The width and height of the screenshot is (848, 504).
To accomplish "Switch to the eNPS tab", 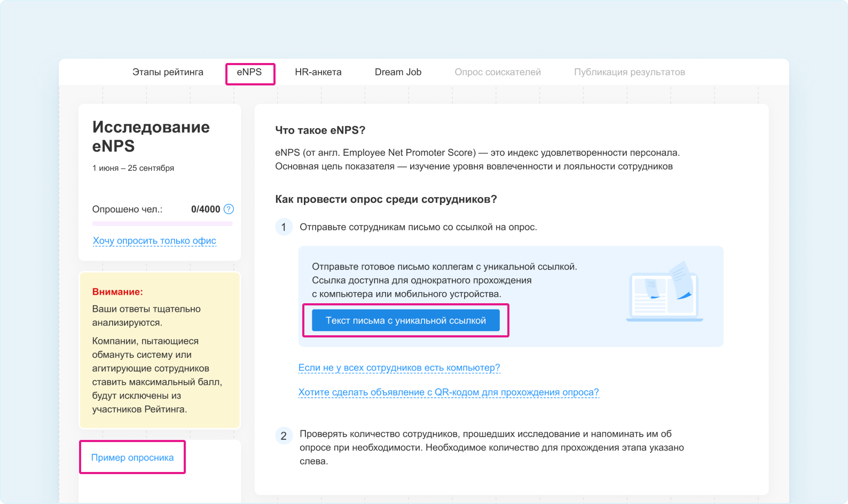I will pyautogui.click(x=249, y=72).
